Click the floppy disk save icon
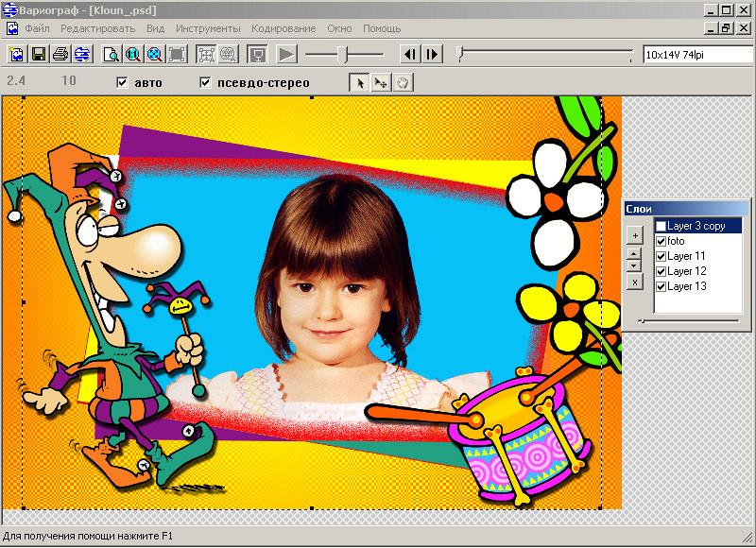The image size is (756, 548). pyautogui.click(x=39, y=54)
